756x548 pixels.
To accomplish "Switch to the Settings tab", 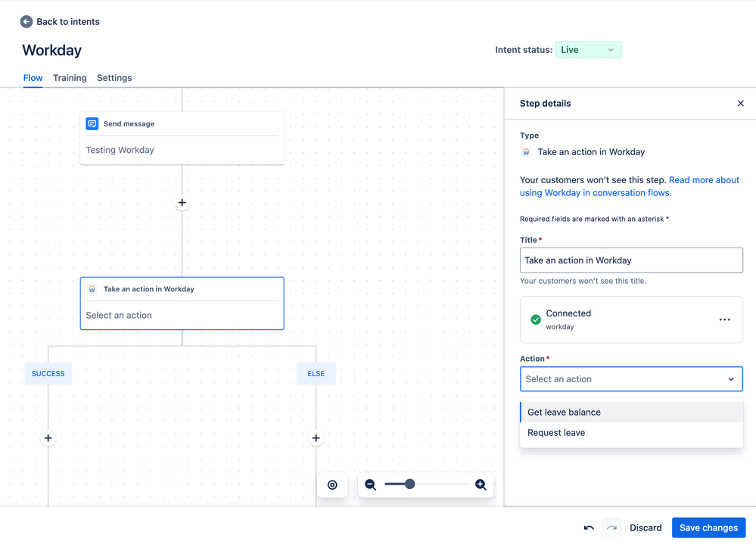I will (x=114, y=78).
